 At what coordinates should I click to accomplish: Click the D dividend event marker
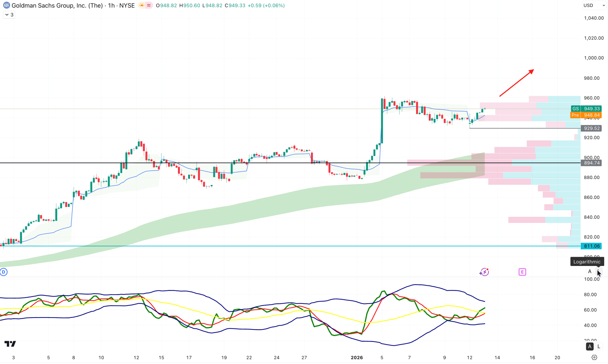click(3, 272)
